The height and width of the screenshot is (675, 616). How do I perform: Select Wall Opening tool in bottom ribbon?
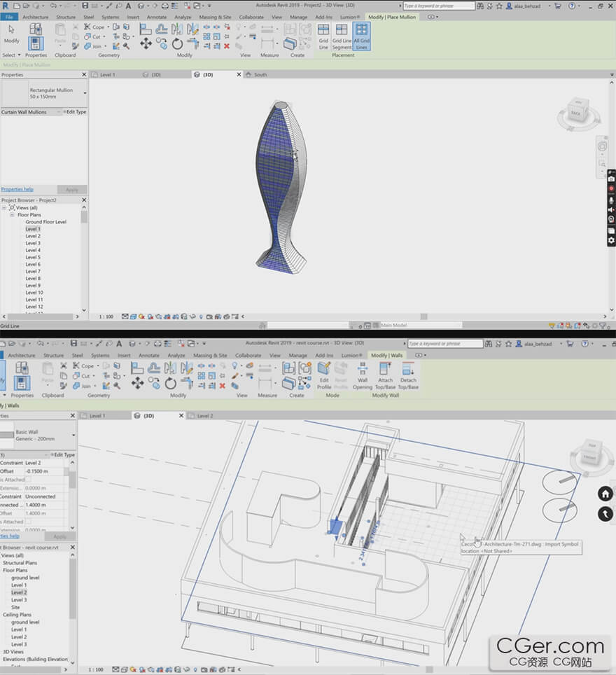[363, 375]
